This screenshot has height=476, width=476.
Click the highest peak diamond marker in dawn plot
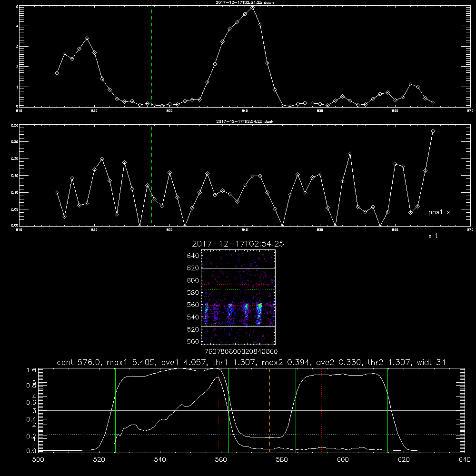click(x=252, y=8)
